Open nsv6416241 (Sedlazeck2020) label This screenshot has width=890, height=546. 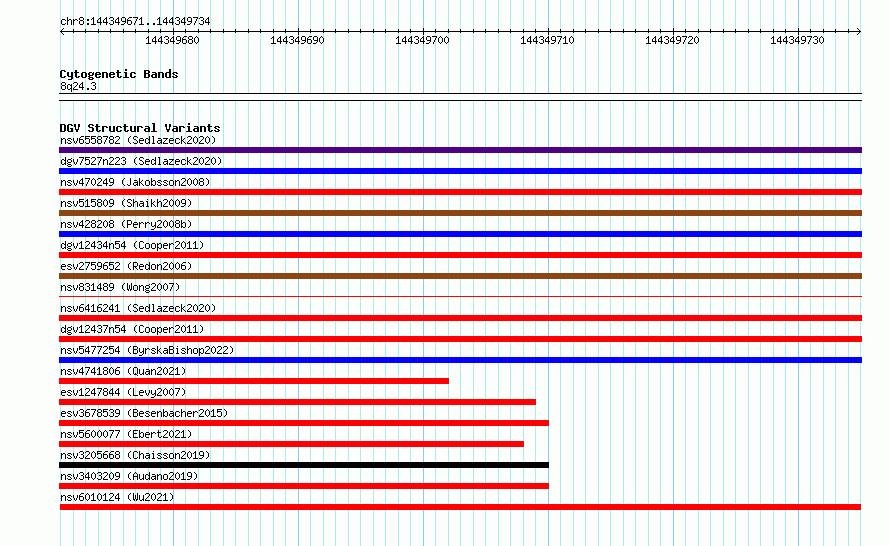click(138, 308)
